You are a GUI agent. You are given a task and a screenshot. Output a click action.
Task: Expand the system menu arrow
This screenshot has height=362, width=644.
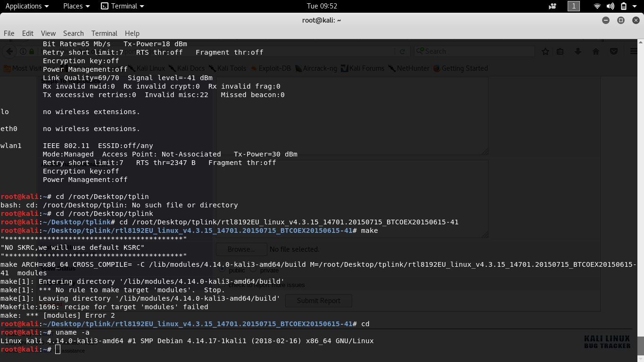tap(636, 6)
